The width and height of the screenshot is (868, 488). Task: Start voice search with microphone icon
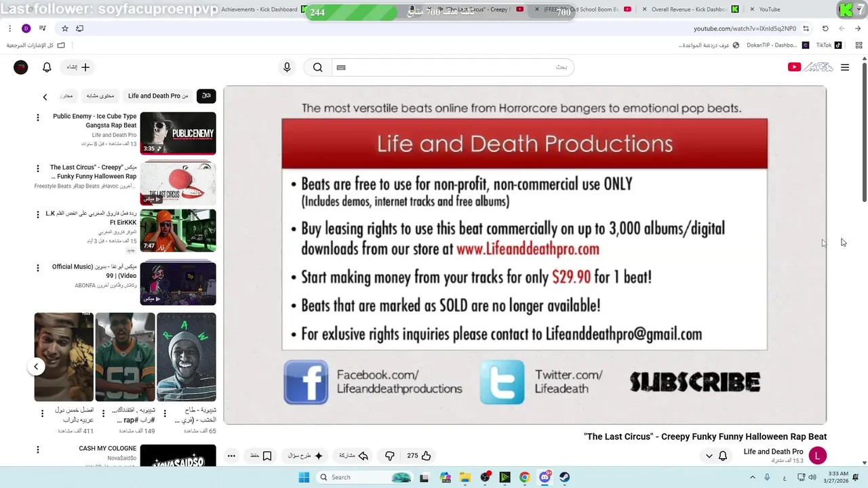287,67
